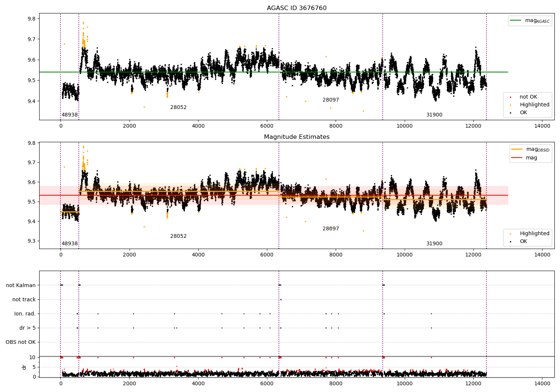Click the 'dr > 5' axis label
560x392 pixels.
point(28,328)
